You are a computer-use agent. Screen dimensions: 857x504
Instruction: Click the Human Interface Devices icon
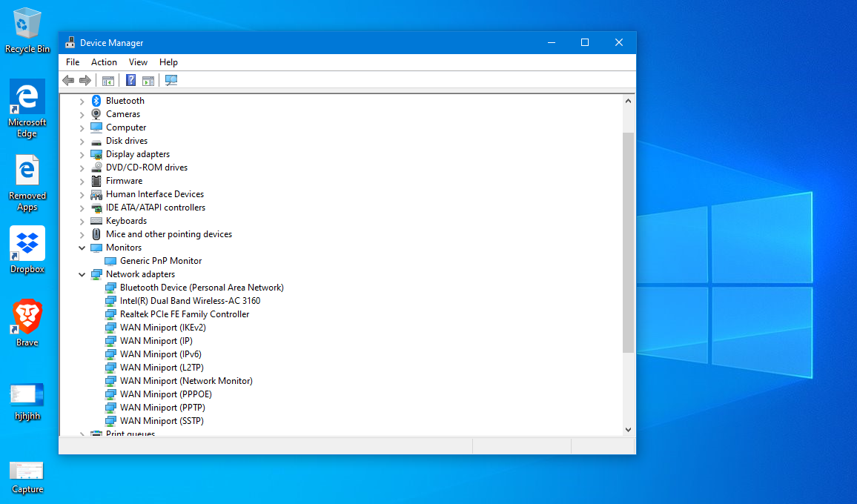tap(96, 194)
